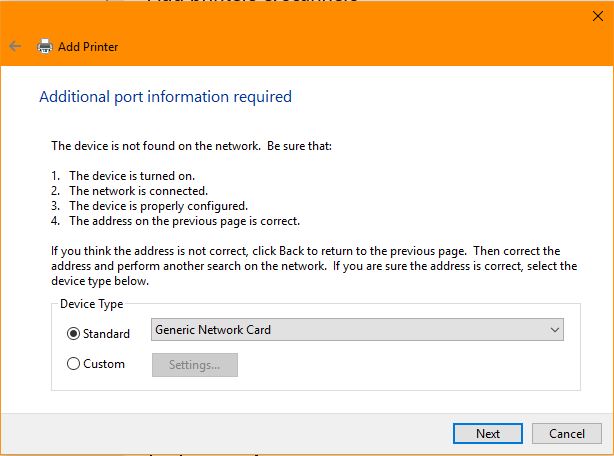
Task: Click the 'Additional port information required' heading
Action: (165, 97)
